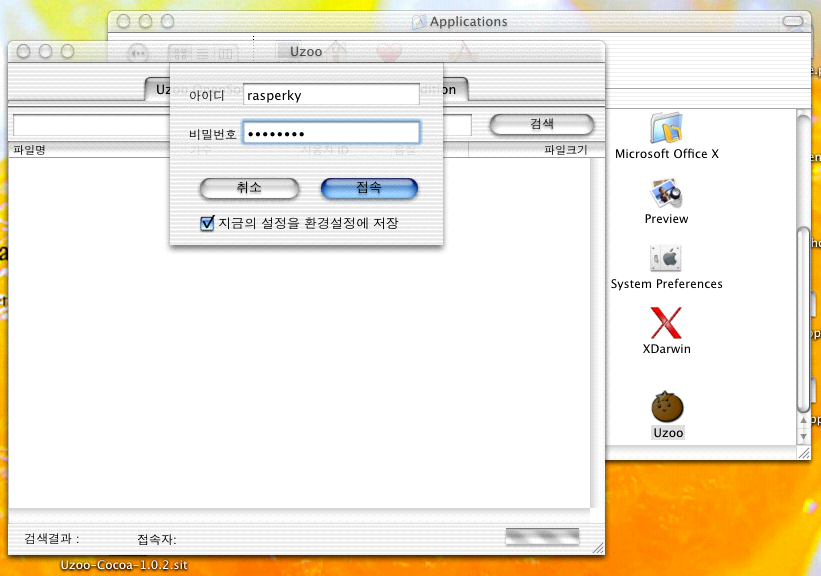Image resolution: width=821 pixels, height=576 pixels.
Task: Launch the Preview application icon
Action: click(x=666, y=193)
